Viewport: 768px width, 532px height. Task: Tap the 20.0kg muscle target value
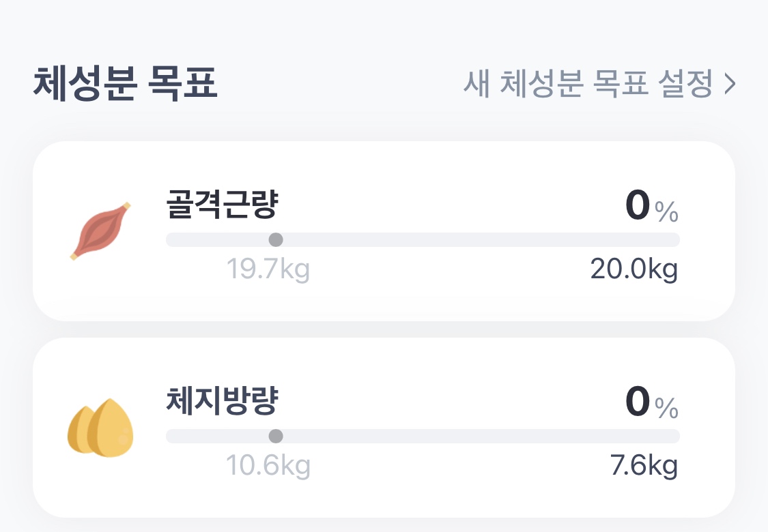click(634, 270)
